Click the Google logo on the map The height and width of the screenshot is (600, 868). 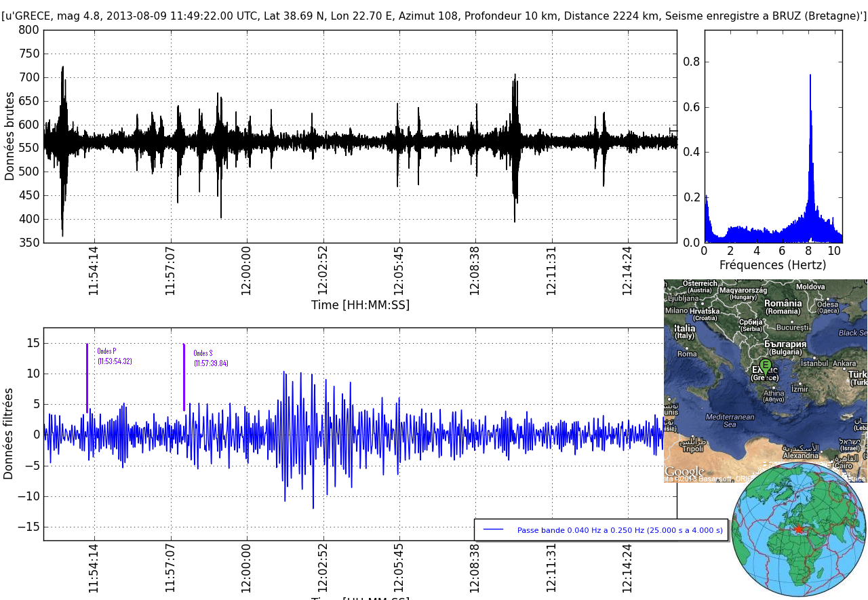tap(684, 472)
